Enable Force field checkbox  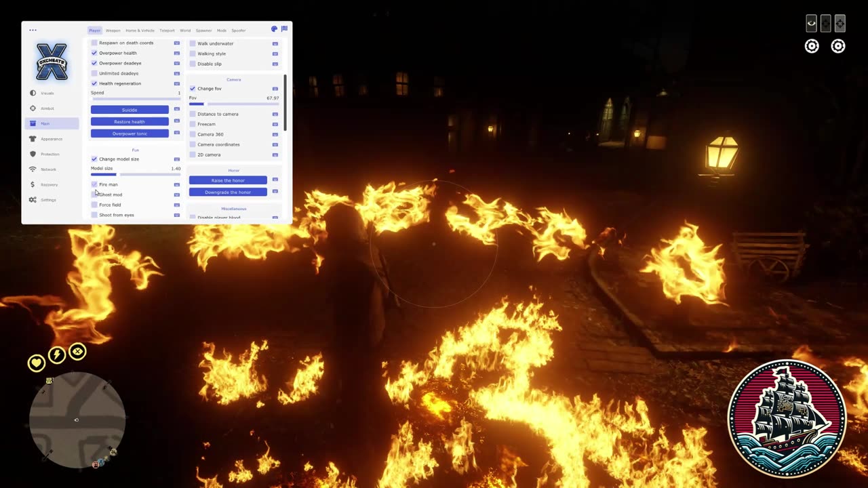94,205
